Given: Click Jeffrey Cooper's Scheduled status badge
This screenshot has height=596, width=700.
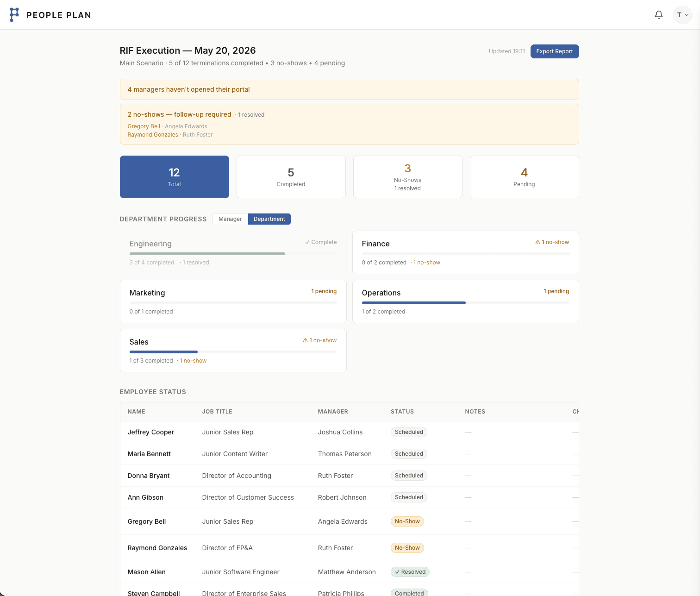Looking at the screenshot, I should point(409,432).
